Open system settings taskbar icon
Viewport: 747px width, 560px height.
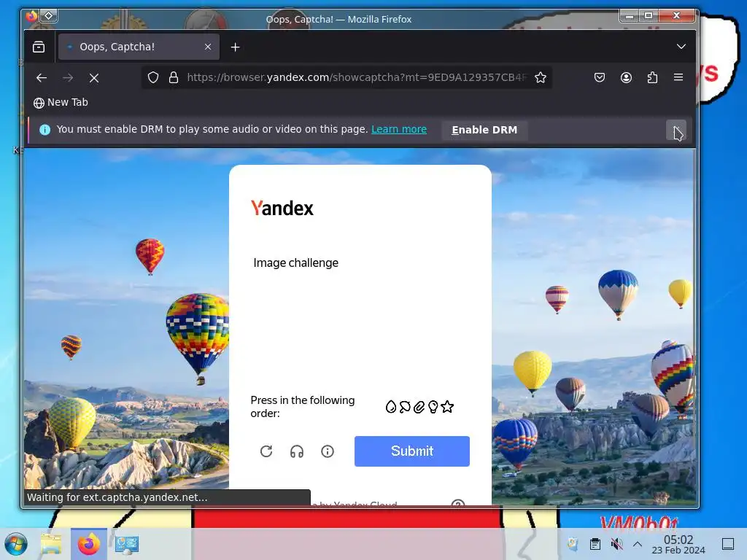(x=127, y=544)
